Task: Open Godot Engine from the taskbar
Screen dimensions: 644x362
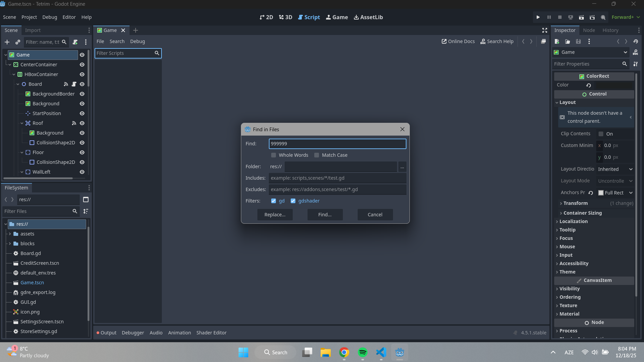Action: point(399,352)
